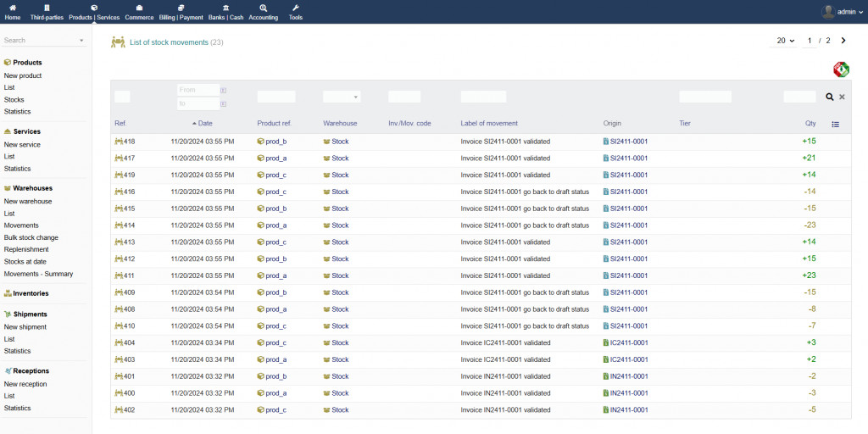
Task: Open the Tools wrench menu
Action: click(295, 8)
